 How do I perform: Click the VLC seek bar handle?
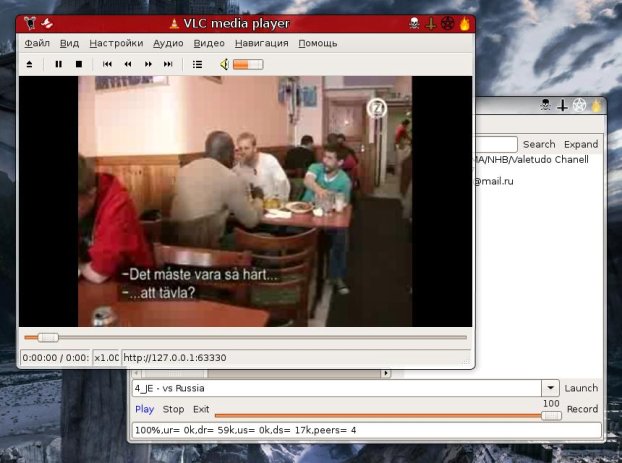point(48,338)
